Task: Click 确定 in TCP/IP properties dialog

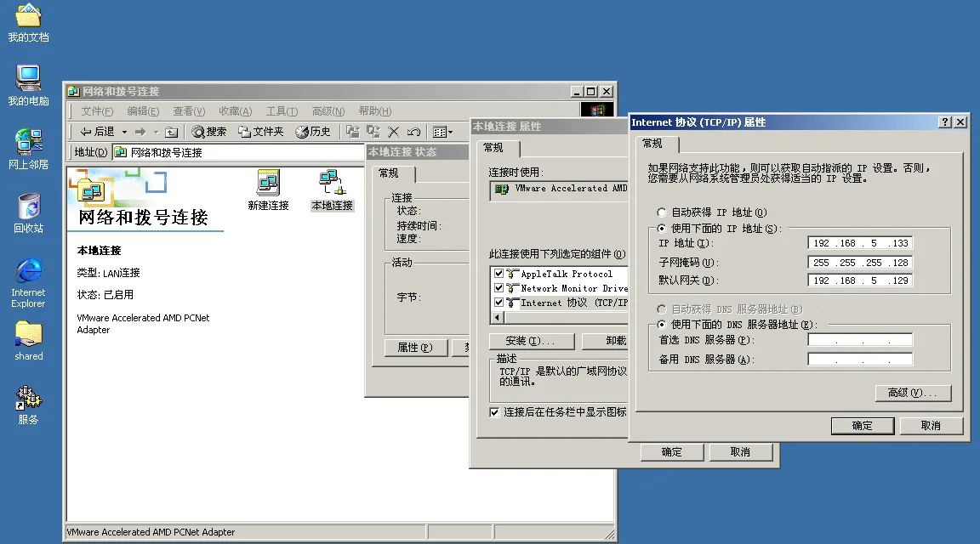Action: (863, 426)
